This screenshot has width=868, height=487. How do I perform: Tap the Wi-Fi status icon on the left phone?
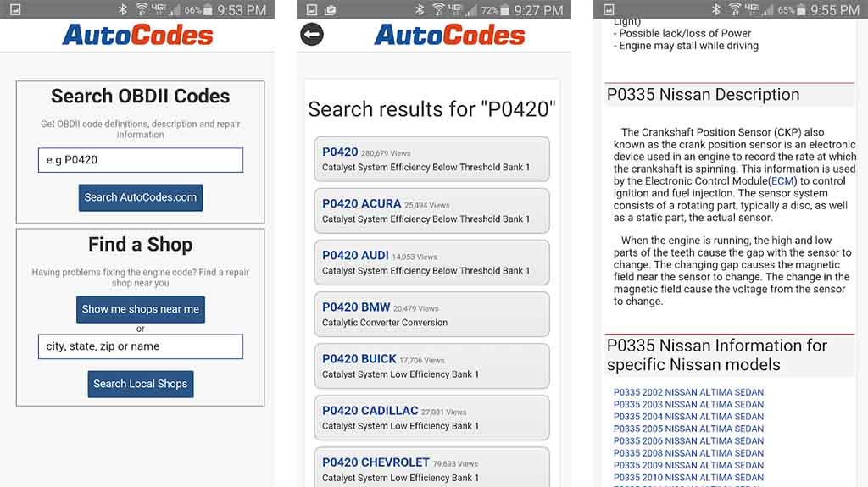coord(142,9)
